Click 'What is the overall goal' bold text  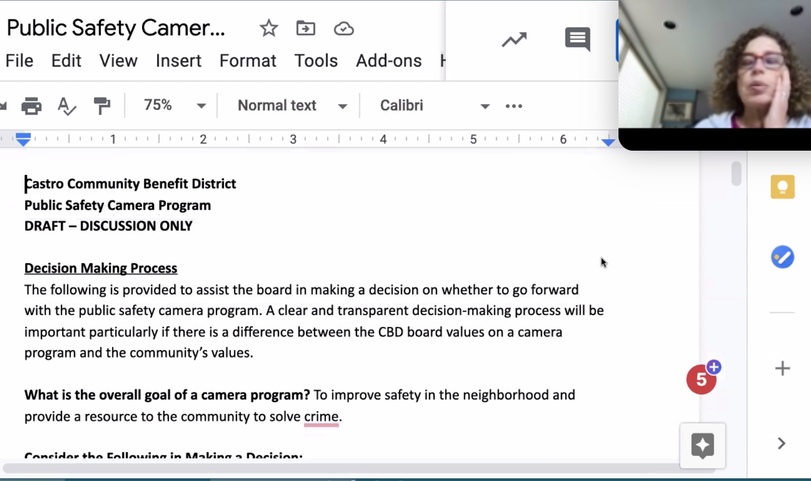(167, 395)
